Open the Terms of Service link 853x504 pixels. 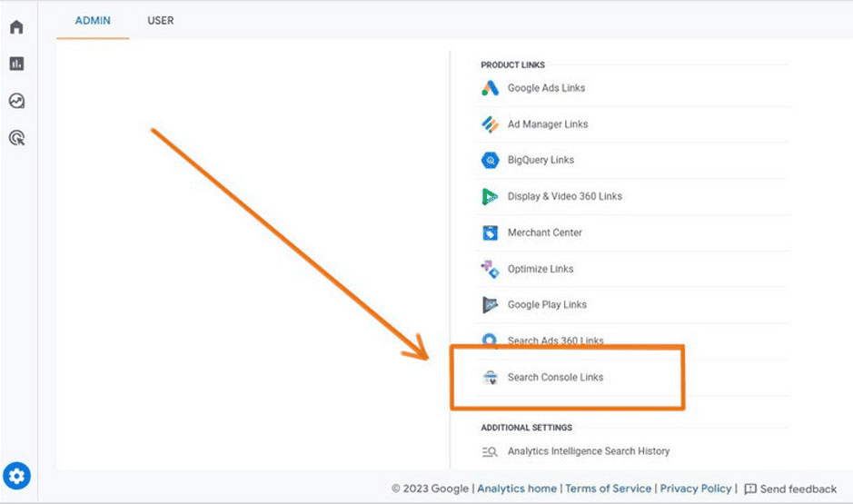(x=609, y=489)
